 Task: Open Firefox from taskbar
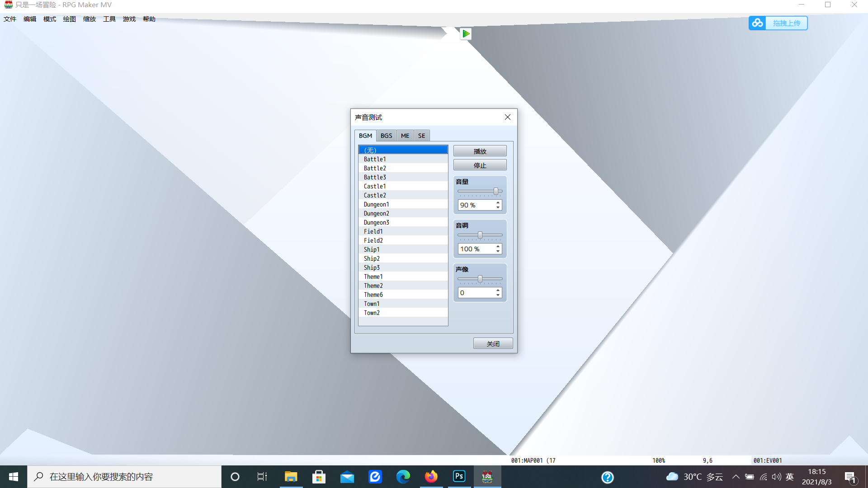[x=431, y=477]
